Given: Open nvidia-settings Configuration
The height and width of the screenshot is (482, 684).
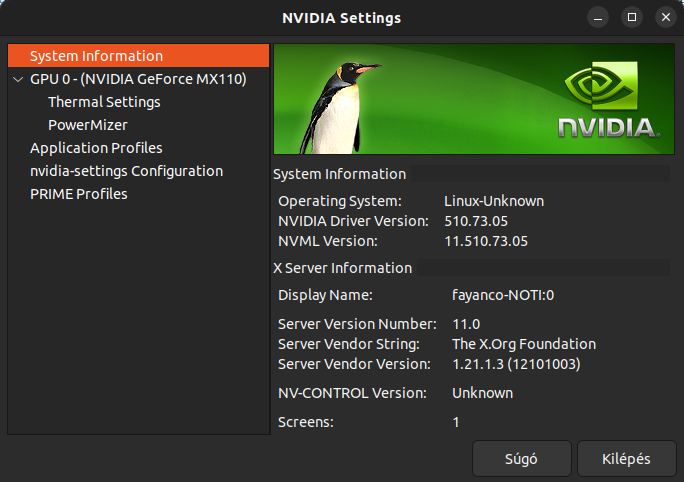Looking at the screenshot, I should [127, 171].
